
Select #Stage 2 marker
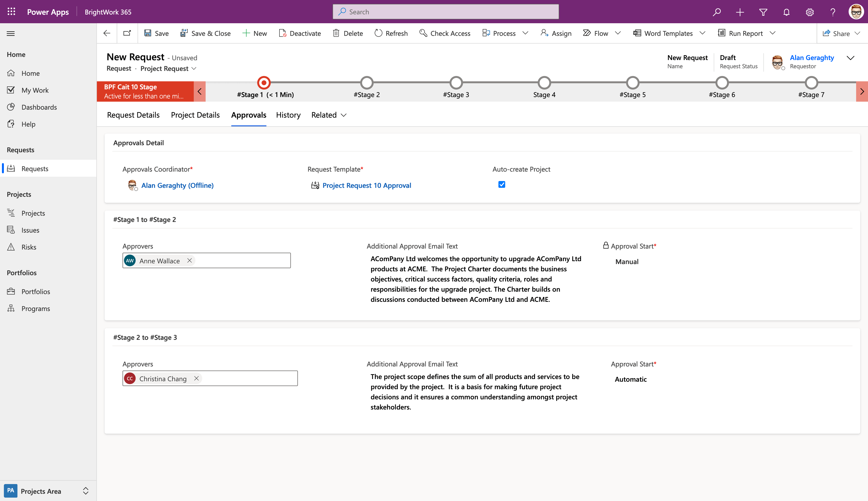coord(367,83)
